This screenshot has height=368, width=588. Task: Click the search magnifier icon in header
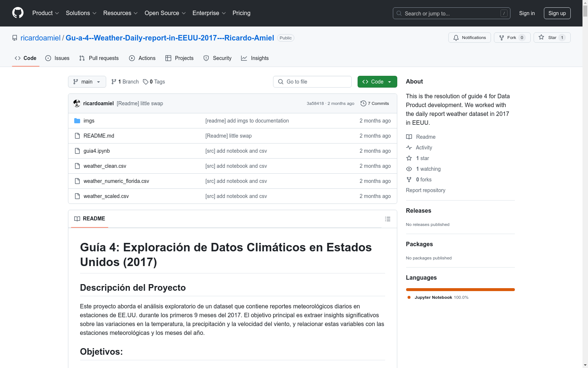(399, 13)
